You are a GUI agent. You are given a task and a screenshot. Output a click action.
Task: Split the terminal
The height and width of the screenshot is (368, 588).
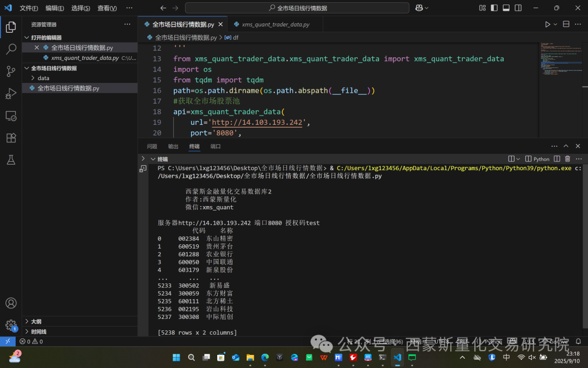pyautogui.click(x=557, y=159)
